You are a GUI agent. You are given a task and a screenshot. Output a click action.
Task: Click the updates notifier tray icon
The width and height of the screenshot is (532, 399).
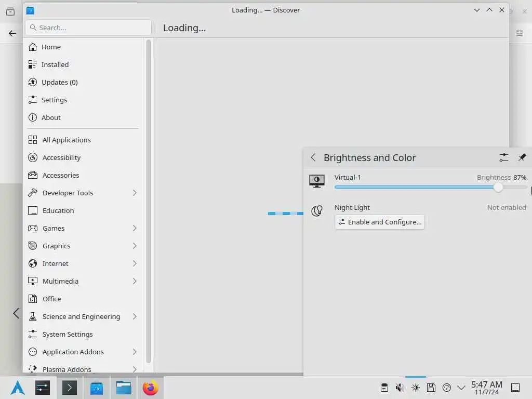point(446,388)
